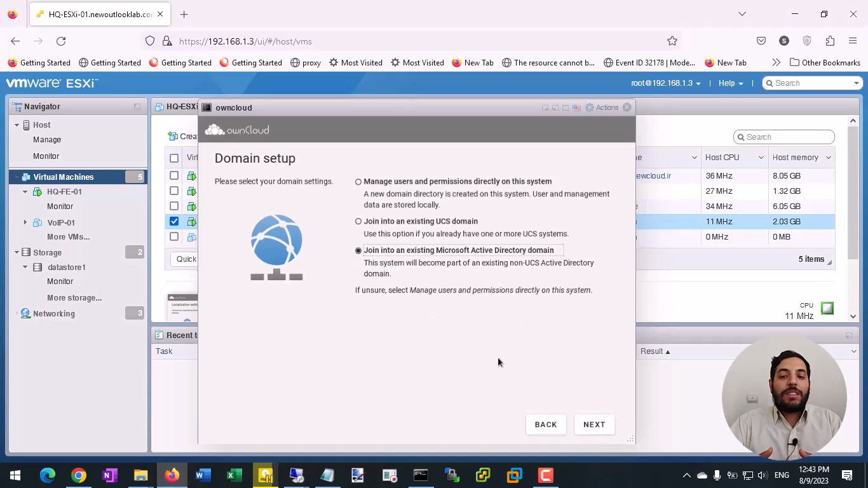Click the Networking globe icon in navigator
The height and width of the screenshot is (488, 868).
tap(25, 313)
